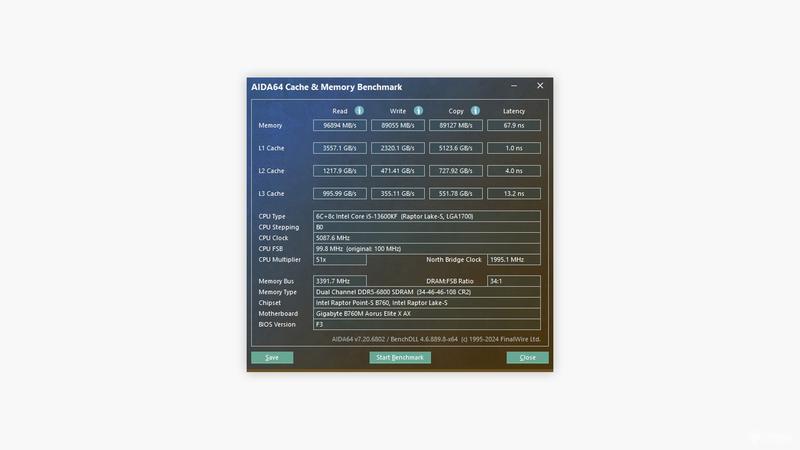Image resolution: width=800 pixels, height=450 pixels.
Task: Select L2 Cache Copy 727.92 GB/s
Action: tap(456, 171)
